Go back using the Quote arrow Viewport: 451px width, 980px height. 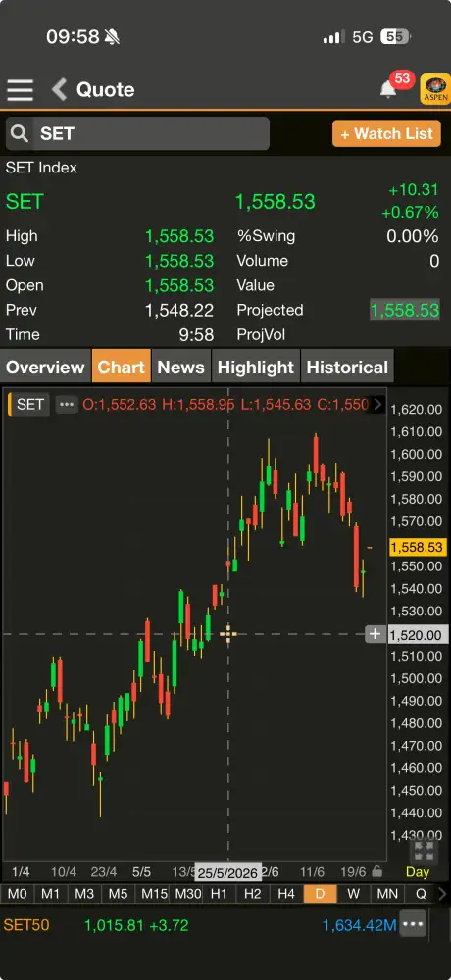(60, 90)
